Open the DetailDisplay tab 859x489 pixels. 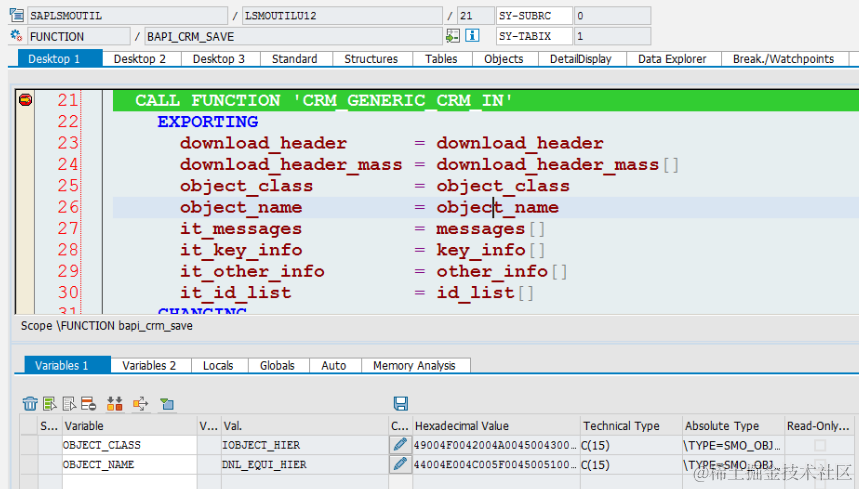pyautogui.click(x=581, y=59)
